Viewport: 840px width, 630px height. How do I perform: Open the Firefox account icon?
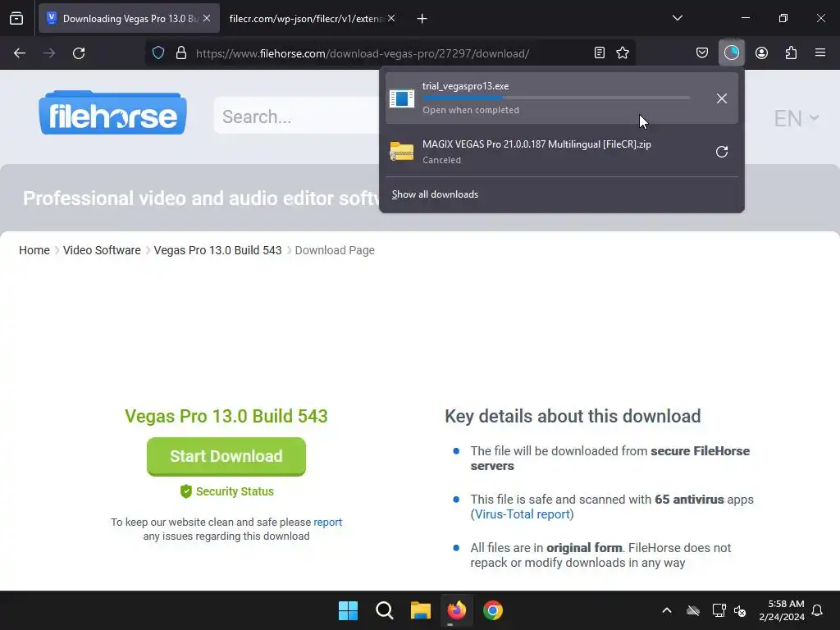(761, 52)
